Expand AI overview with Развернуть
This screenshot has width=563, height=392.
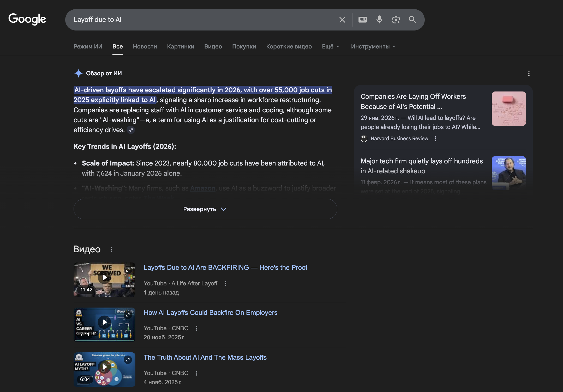coord(205,209)
